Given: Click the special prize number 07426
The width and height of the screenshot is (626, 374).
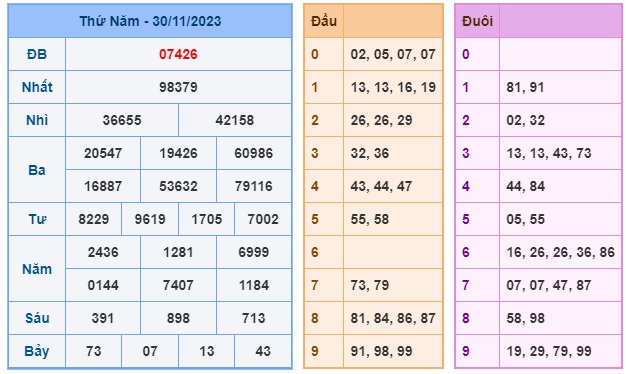Looking at the screenshot, I should point(178,54).
